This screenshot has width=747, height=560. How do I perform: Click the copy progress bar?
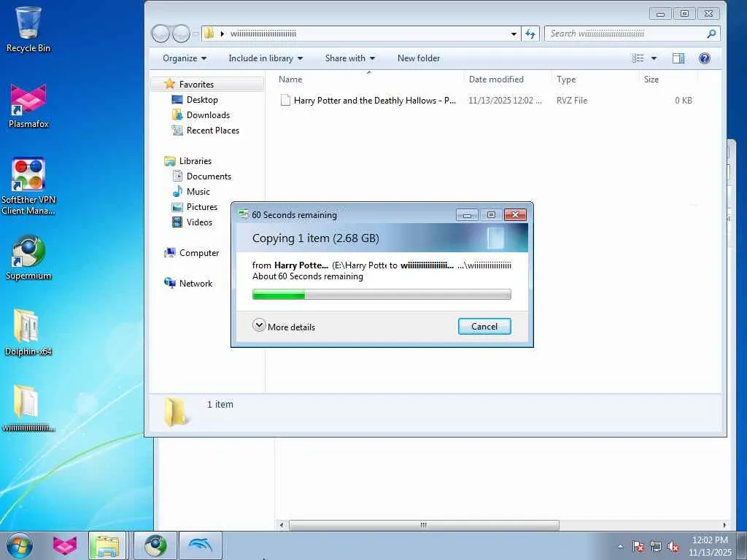click(x=382, y=295)
